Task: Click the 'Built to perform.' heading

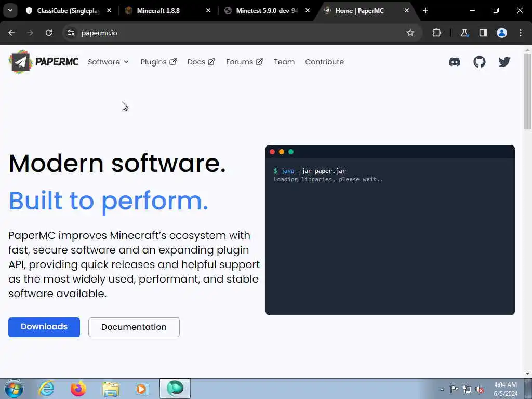Action: pyautogui.click(x=108, y=201)
